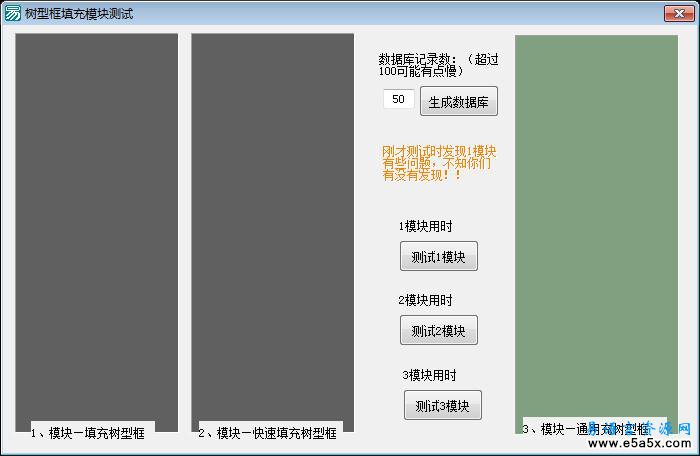Click the 1模块用时 label
This screenshot has height=456, width=700.
pos(425,226)
